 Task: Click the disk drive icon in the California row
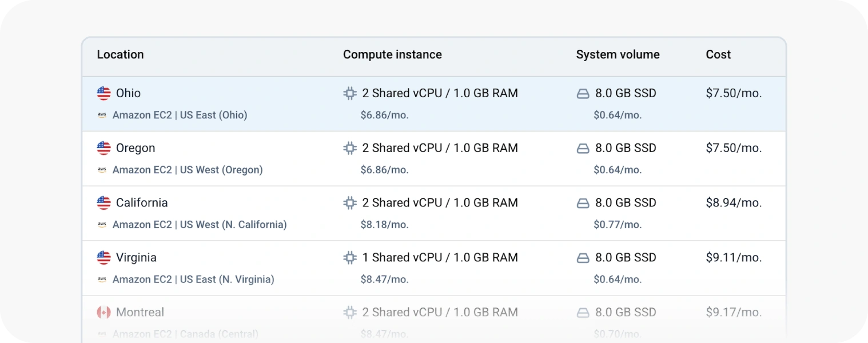[583, 204]
